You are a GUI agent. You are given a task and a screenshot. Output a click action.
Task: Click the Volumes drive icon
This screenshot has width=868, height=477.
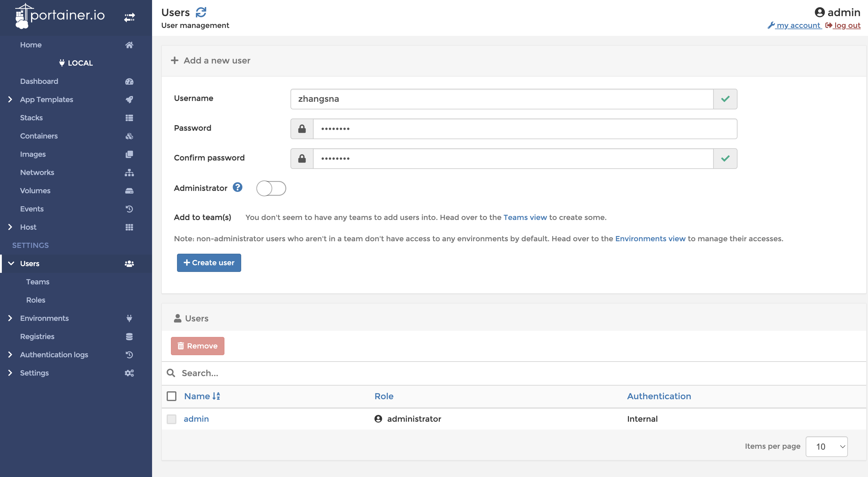(x=129, y=190)
